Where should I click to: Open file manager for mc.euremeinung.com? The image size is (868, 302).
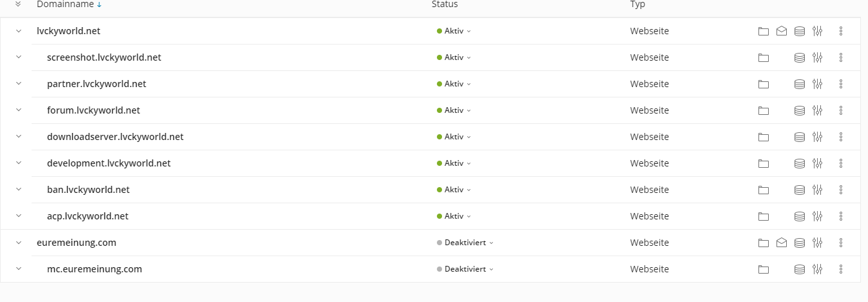coord(764,269)
